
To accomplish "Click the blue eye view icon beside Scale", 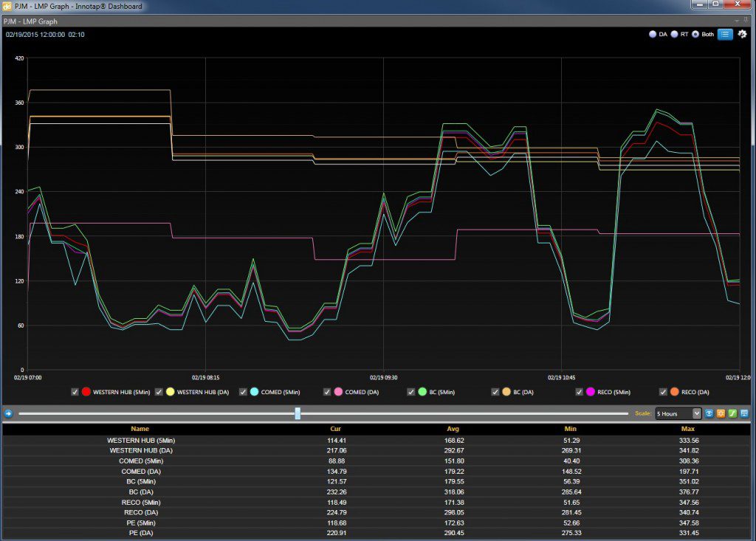I will point(709,413).
